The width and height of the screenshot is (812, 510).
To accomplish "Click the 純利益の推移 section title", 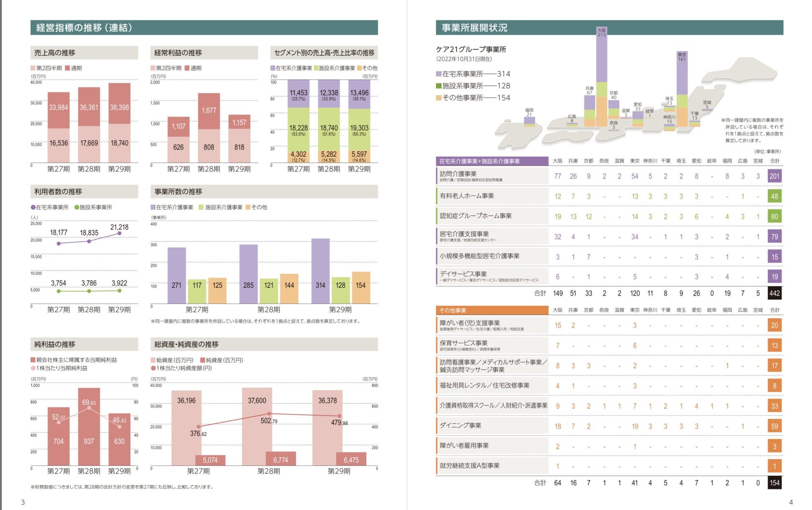I will click(x=84, y=344).
